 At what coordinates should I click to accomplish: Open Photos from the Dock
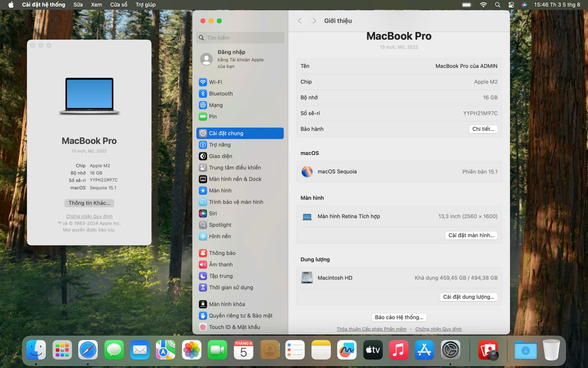point(192,350)
